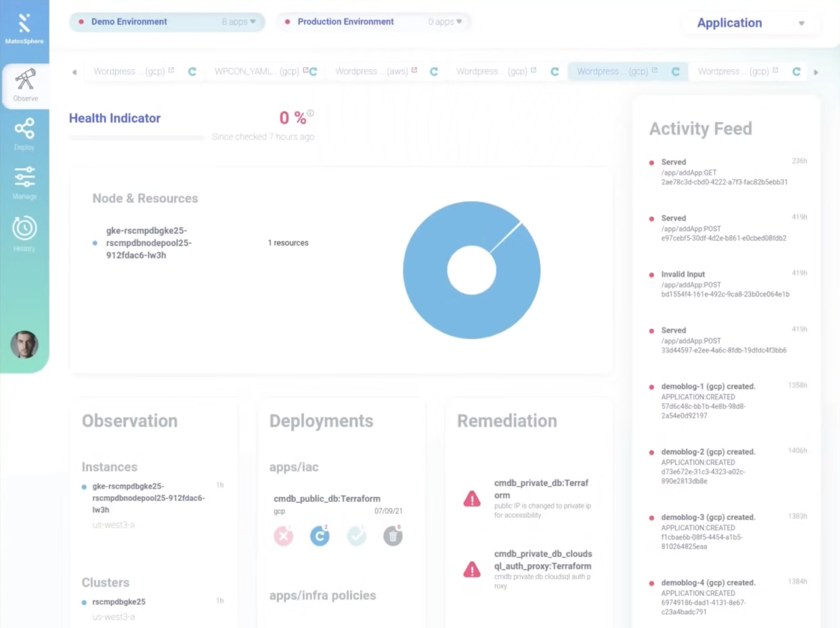Click the blue redeploy icon under cmdb_public_db
This screenshot has width=840, height=628.
(x=320, y=536)
